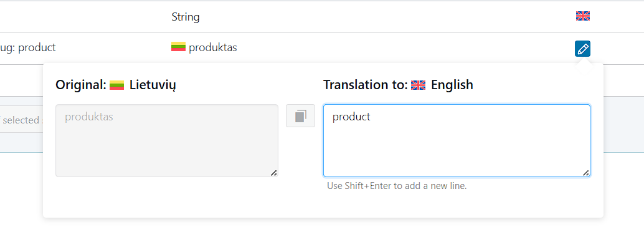Screen dimensions: 644x237
Task: Click the Original: heading text
Action: point(81,85)
